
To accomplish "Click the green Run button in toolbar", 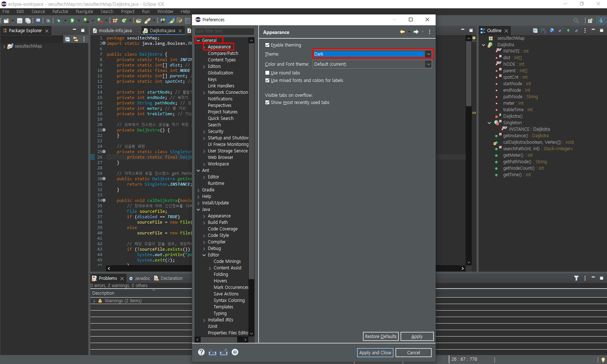I will click(72, 21).
